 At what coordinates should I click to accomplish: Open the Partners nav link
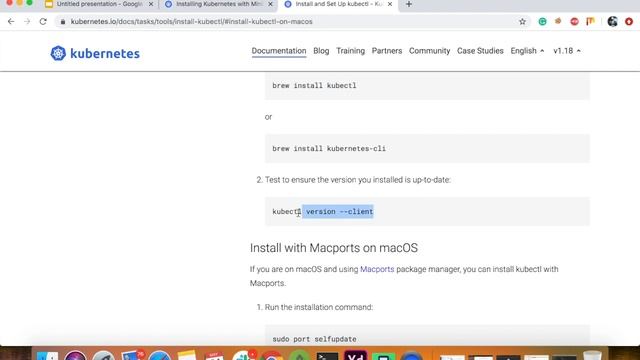pyautogui.click(x=387, y=51)
